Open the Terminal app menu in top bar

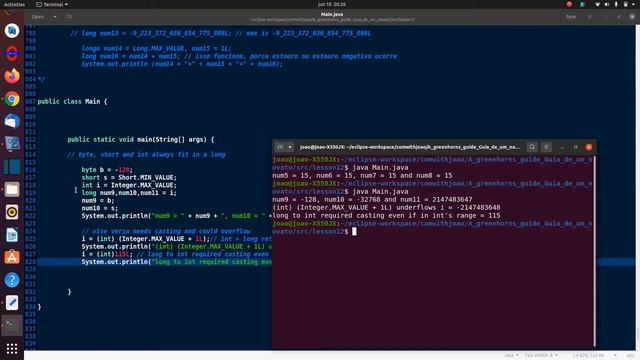click(52, 4)
